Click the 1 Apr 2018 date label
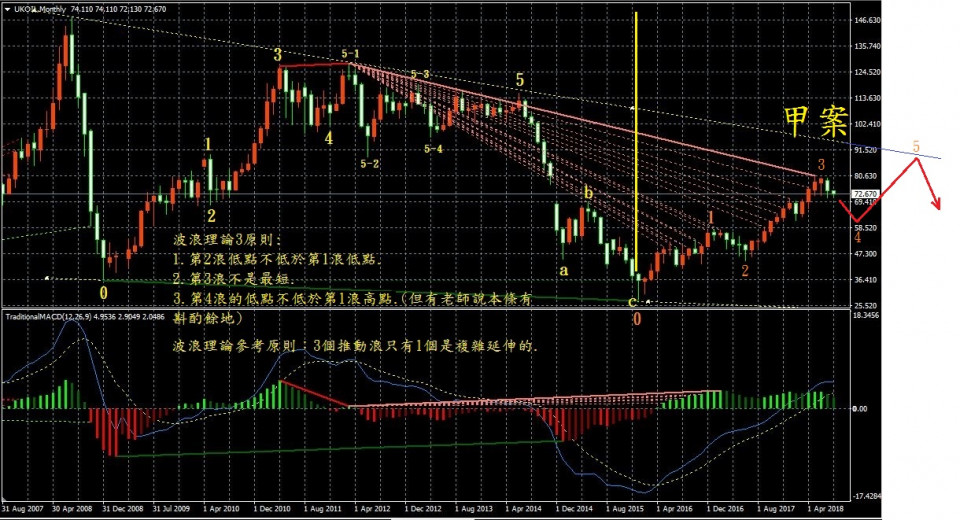960x520 pixels. click(x=825, y=509)
